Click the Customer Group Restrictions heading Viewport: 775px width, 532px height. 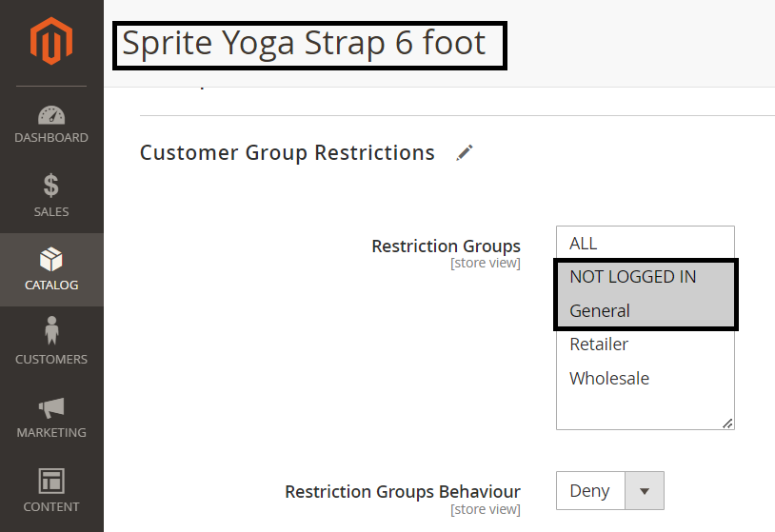[288, 153]
